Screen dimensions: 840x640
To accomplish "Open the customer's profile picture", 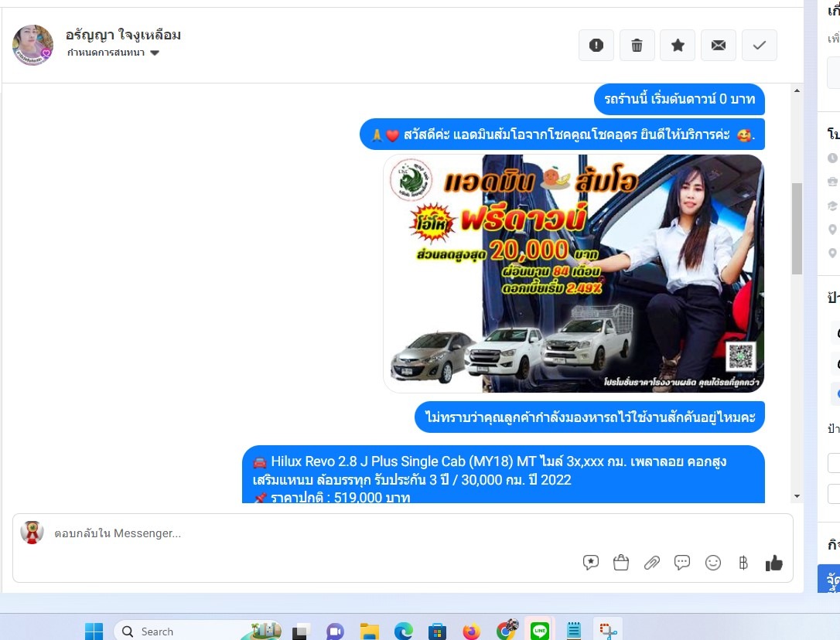I will pyautogui.click(x=32, y=45).
